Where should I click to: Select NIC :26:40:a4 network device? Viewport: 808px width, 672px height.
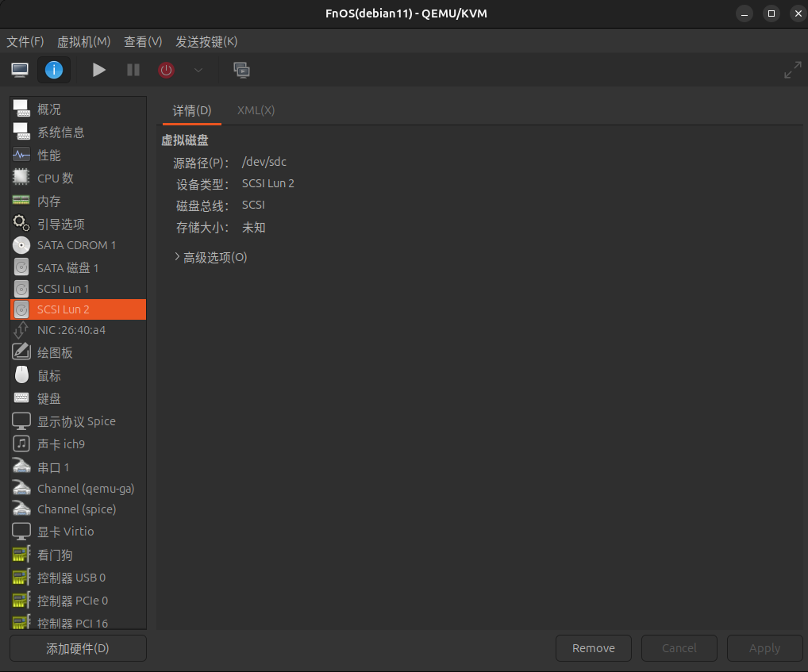[x=71, y=330]
